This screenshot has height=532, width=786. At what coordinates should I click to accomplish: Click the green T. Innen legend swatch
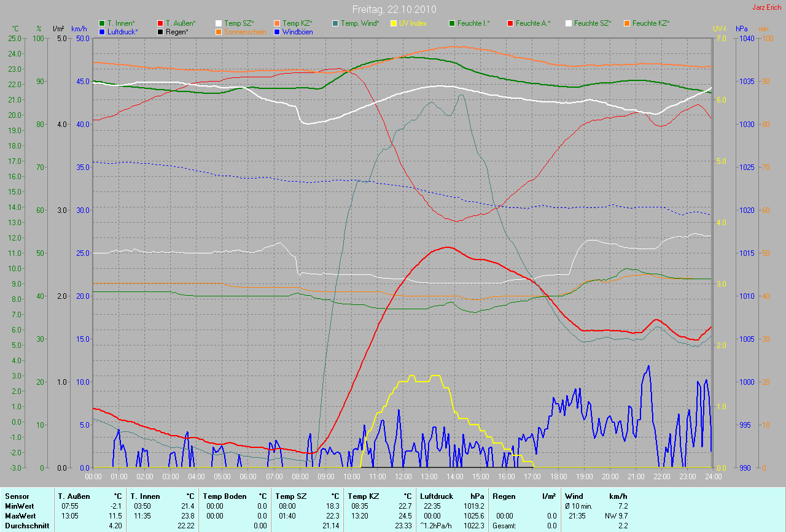tap(102, 23)
